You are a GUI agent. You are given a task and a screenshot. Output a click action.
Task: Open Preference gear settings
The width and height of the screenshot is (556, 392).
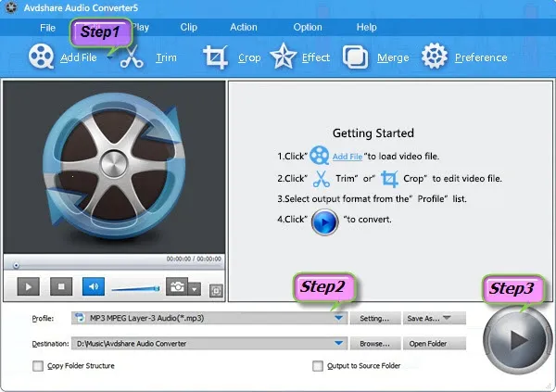pyautogui.click(x=435, y=57)
